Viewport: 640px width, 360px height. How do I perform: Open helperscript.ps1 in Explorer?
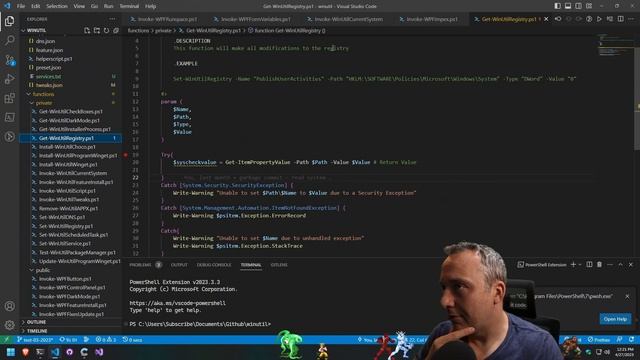(x=53, y=59)
